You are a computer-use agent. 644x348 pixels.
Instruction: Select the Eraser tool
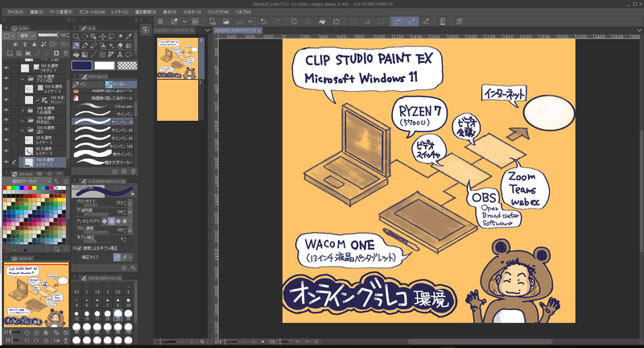[x=120, y=45]
